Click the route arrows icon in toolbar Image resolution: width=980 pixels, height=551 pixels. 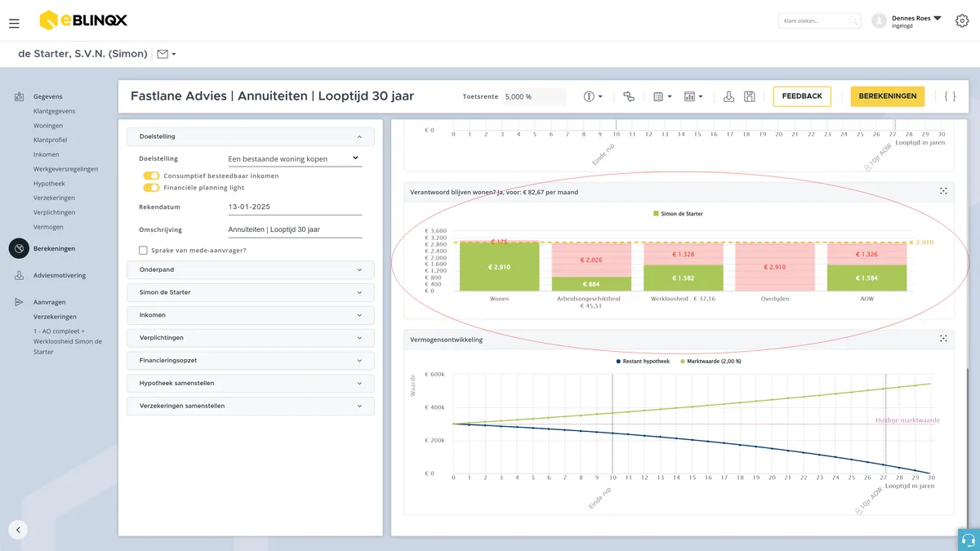point(628,96)
